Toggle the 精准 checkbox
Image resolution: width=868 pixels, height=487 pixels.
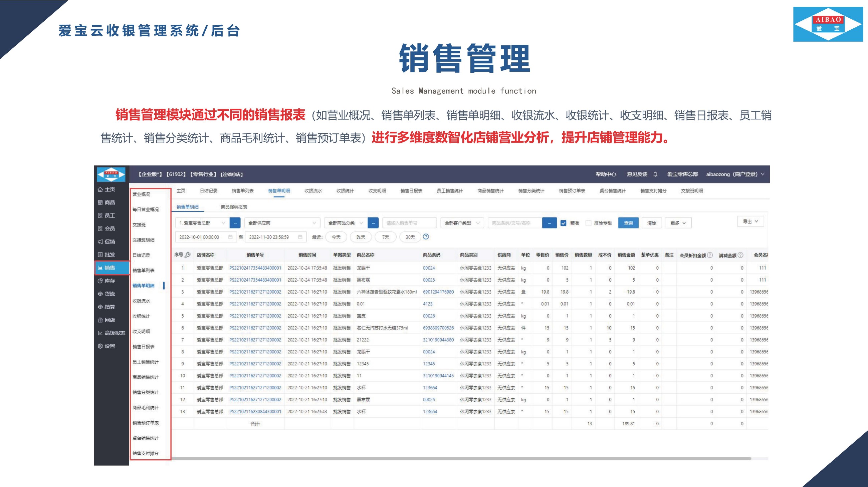tap(563, 223)
